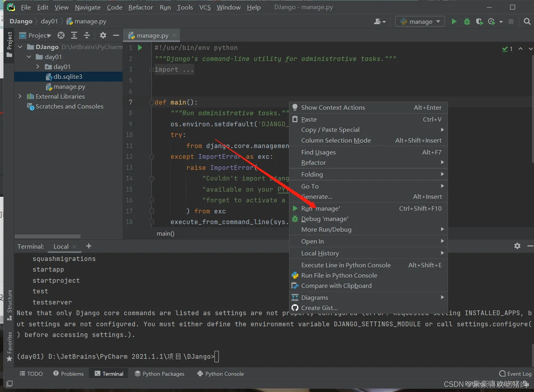The width and height of the screenshot is (534, 392).
Task: Expand External Libraries node
Action: pyautogui.click(x=20, y=96)
